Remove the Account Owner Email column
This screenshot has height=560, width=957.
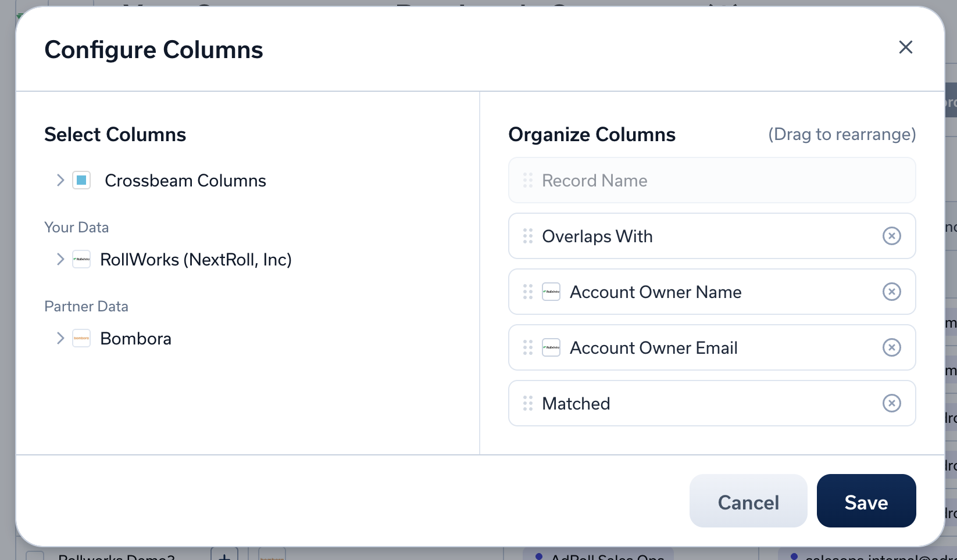(891, 347)
